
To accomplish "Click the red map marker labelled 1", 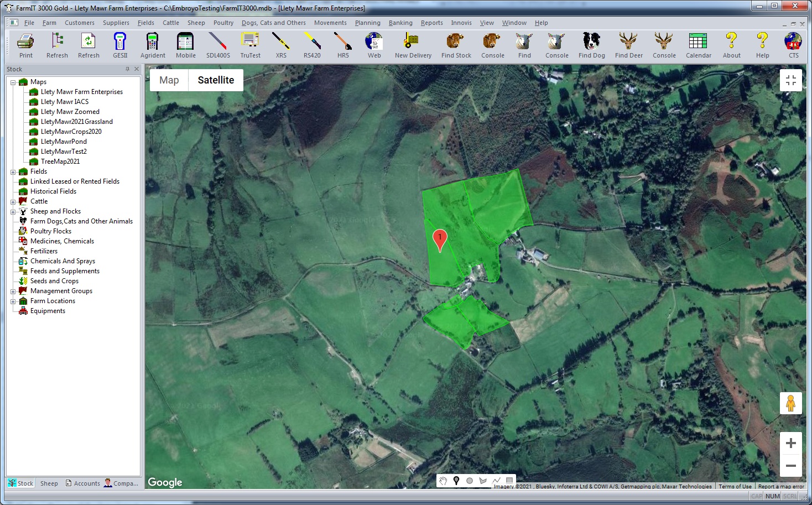I will (440, 240).
